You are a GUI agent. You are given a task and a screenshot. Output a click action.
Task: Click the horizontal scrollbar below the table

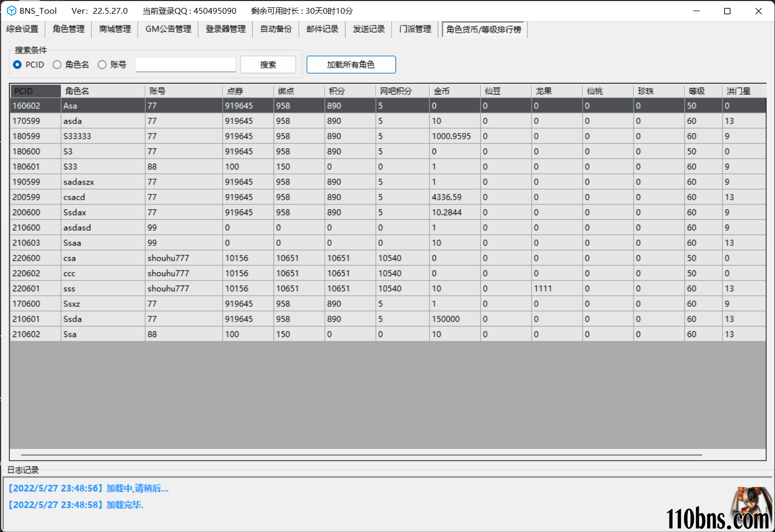point(362,455)
